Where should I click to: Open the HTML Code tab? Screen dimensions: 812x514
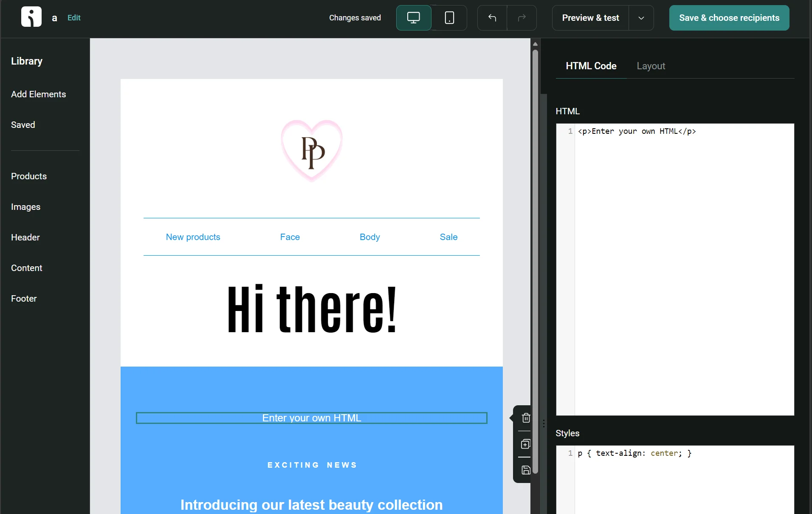(x=591, y=66)
